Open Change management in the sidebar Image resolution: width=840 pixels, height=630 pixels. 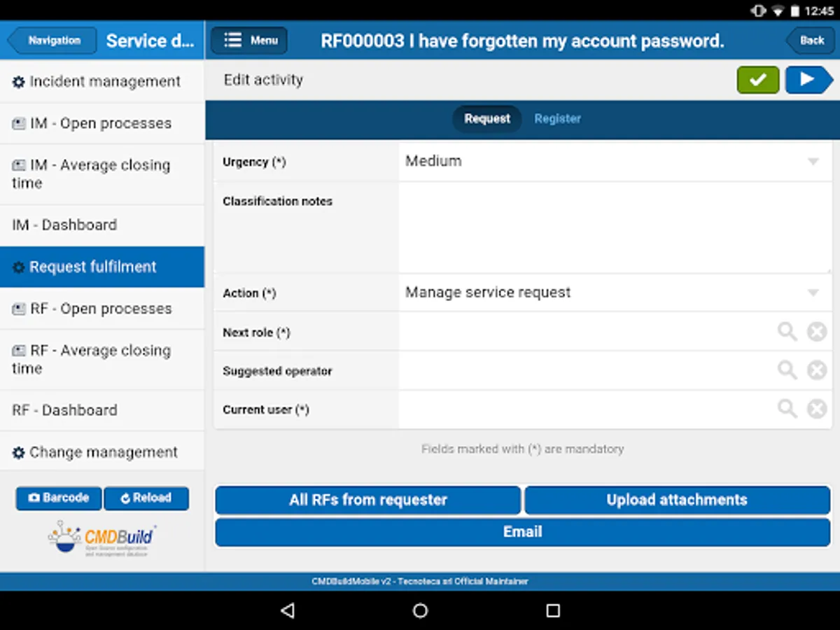[102, 452]
